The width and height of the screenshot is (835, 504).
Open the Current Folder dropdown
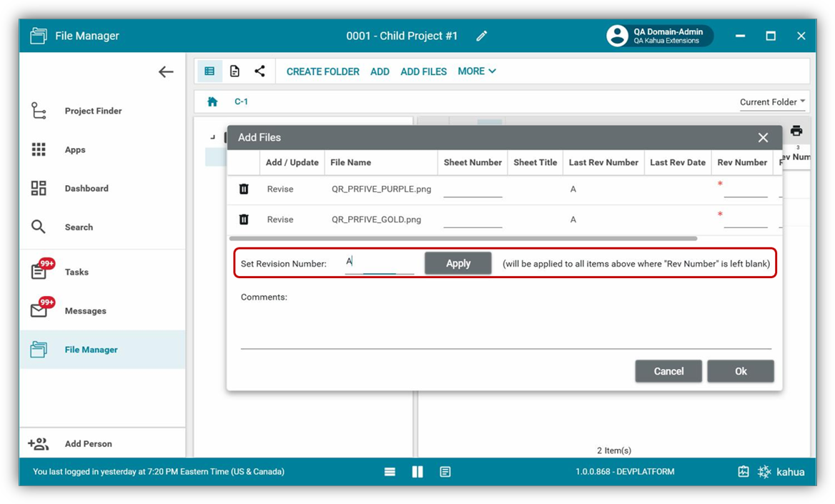point(772,102)
